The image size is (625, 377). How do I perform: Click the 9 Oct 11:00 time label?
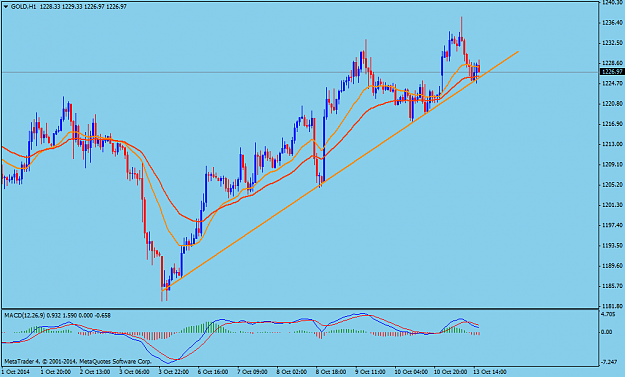tap(370, 372)
